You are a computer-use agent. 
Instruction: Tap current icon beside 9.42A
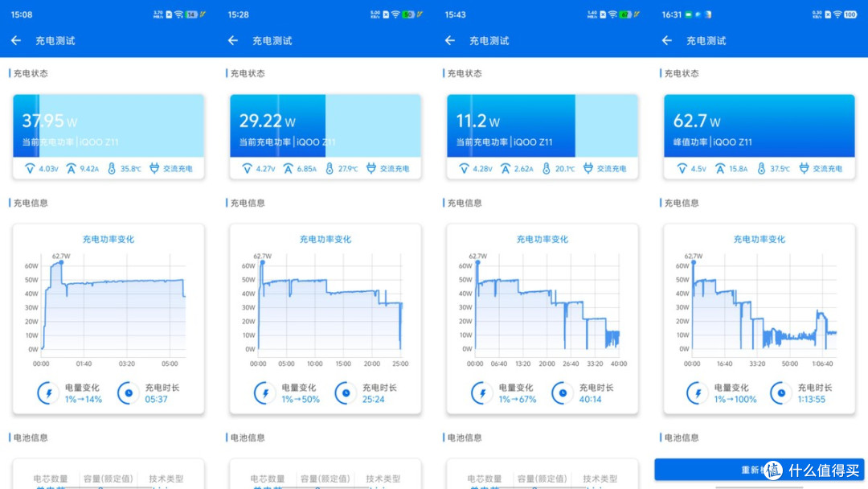tap(71, 168)
